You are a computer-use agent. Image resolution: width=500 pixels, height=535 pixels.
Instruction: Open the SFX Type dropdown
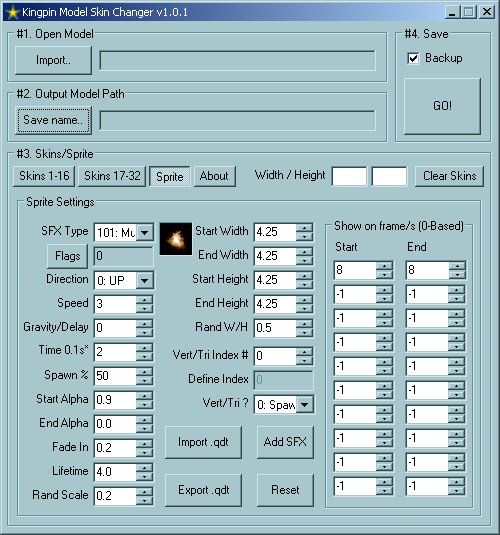point(145,232)
